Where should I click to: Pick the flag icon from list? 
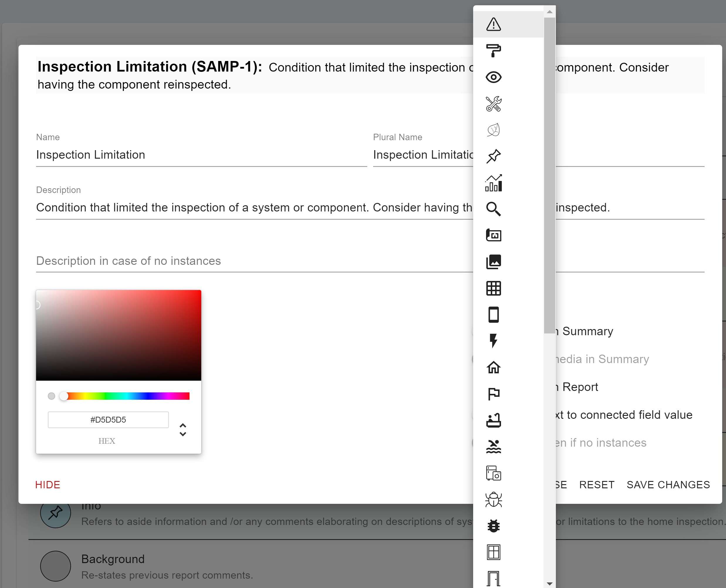click(493, 394)
